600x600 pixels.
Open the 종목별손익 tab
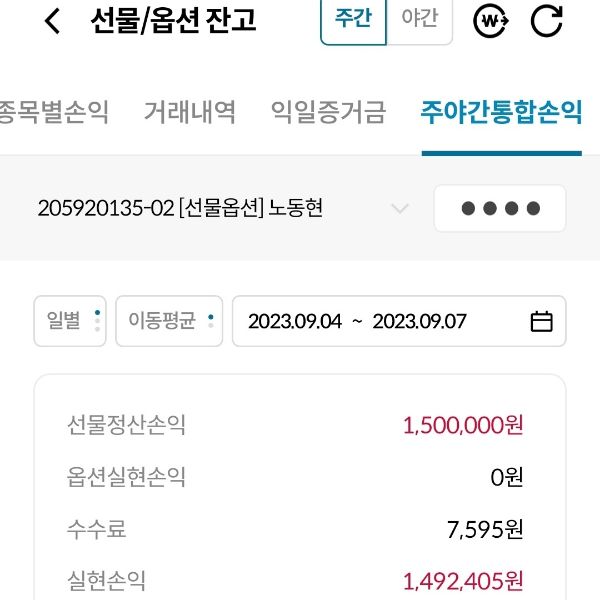[x=52, y=112]
